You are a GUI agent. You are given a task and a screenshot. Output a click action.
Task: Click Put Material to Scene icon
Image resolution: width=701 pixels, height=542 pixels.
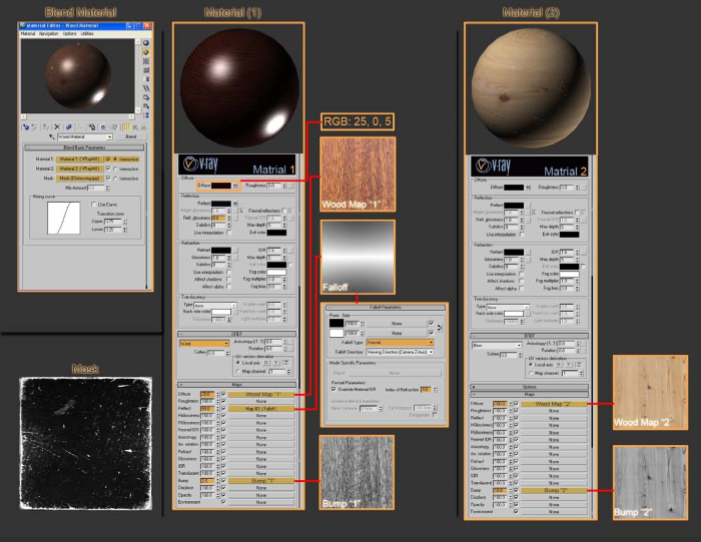pos(34,127)
